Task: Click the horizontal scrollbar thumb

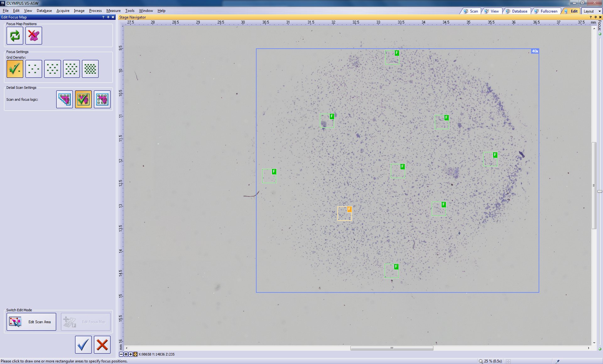Action: pyautogui.click(x=392, y=348)
